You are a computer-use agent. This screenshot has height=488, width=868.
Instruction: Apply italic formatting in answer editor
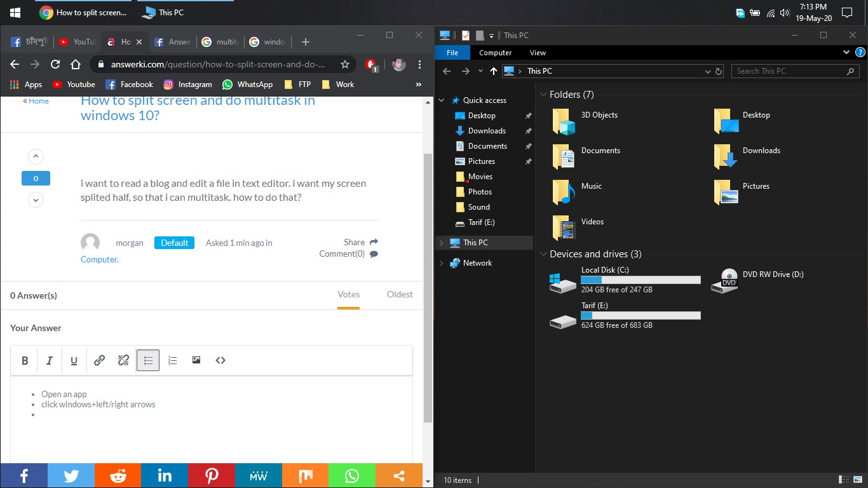coord(49,361)
